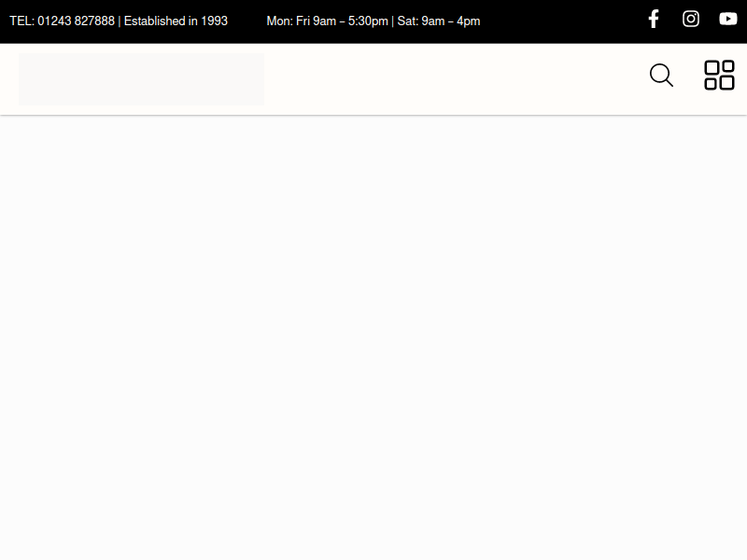The image size is (747, 560).
Task: Open site search with the magnifier icon
Action: point(661,76)
